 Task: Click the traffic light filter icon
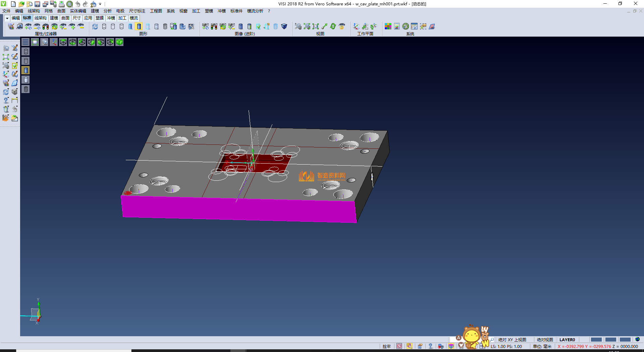pos(46,27)
